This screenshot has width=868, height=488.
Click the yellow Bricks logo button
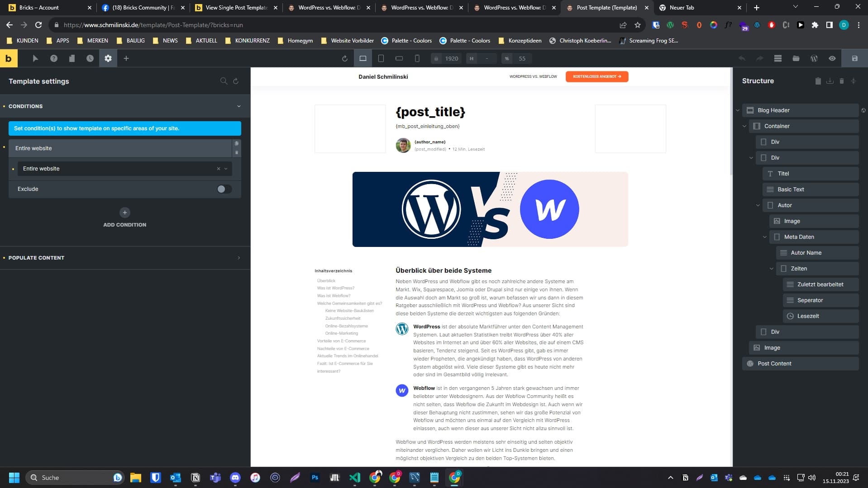click(9, 58)
